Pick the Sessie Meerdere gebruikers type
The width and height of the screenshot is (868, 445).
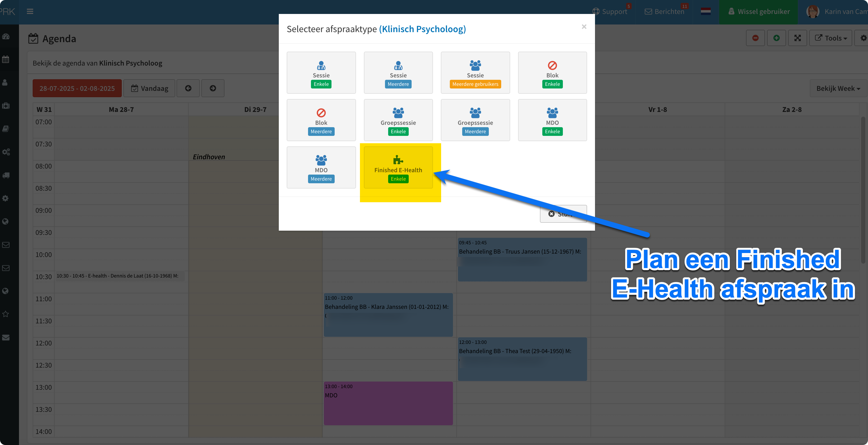tap(475, 73)
